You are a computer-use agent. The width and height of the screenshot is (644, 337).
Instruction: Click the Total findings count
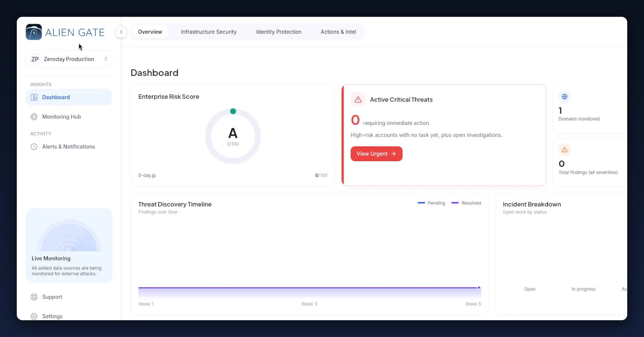[562, 164]
